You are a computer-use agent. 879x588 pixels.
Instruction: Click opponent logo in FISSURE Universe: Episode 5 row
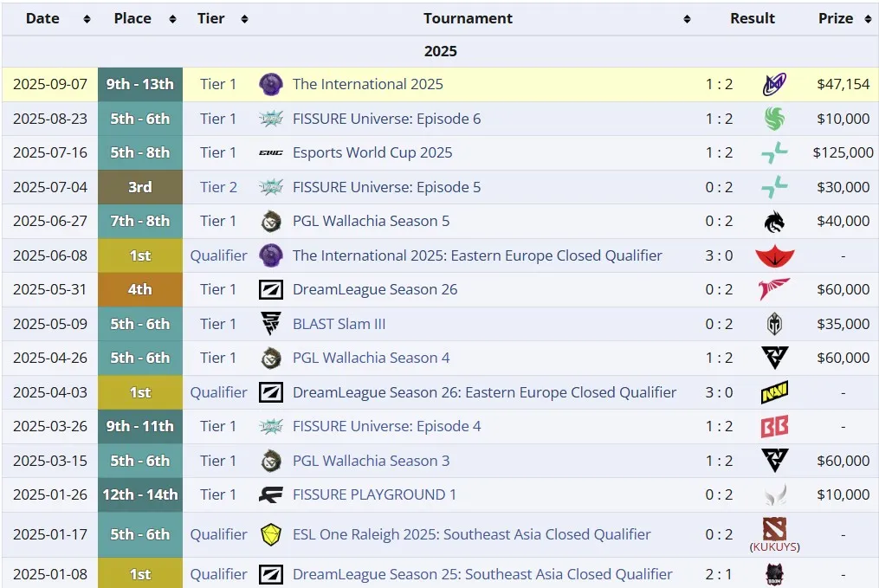click(x=774, y=187)
